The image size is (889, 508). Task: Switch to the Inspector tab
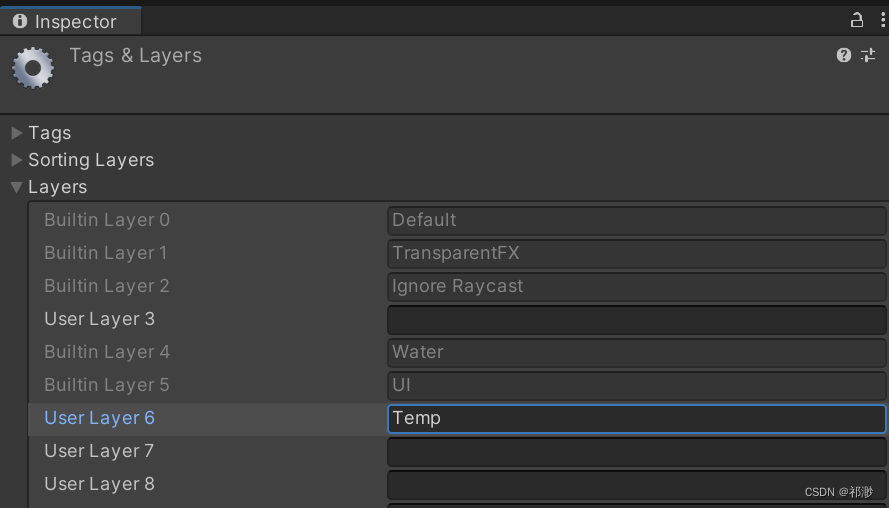pos(72,21)
